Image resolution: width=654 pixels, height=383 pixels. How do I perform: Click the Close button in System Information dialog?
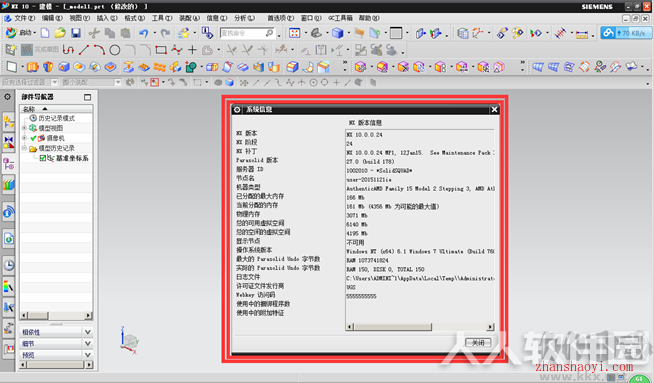478,343
